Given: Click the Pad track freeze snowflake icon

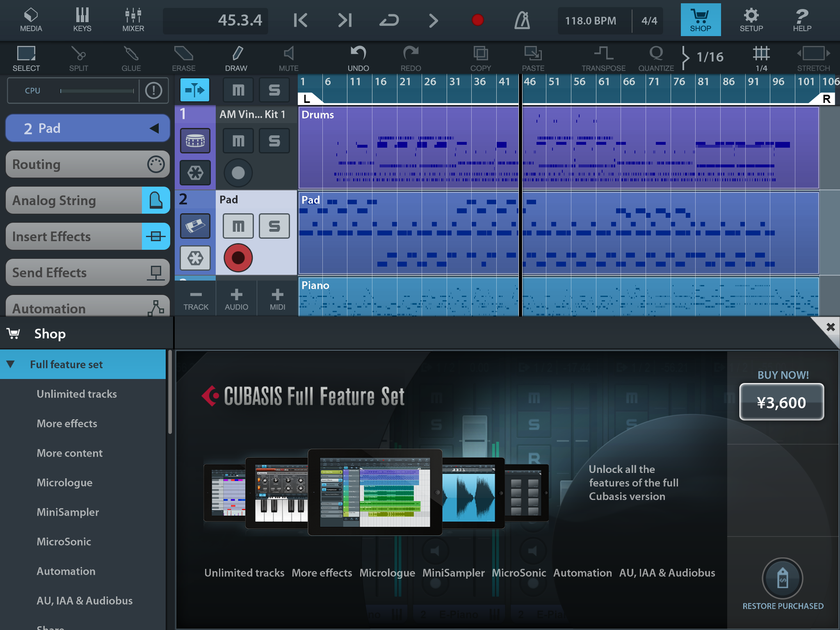Looking at the screenshot, I should [195, 258].
